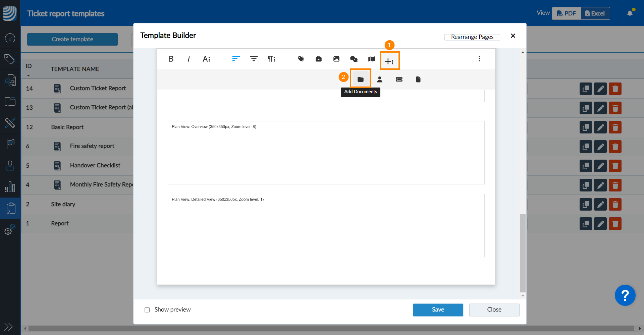Insert image using the picture icon
644x335 pixels.
click(336, 59)
